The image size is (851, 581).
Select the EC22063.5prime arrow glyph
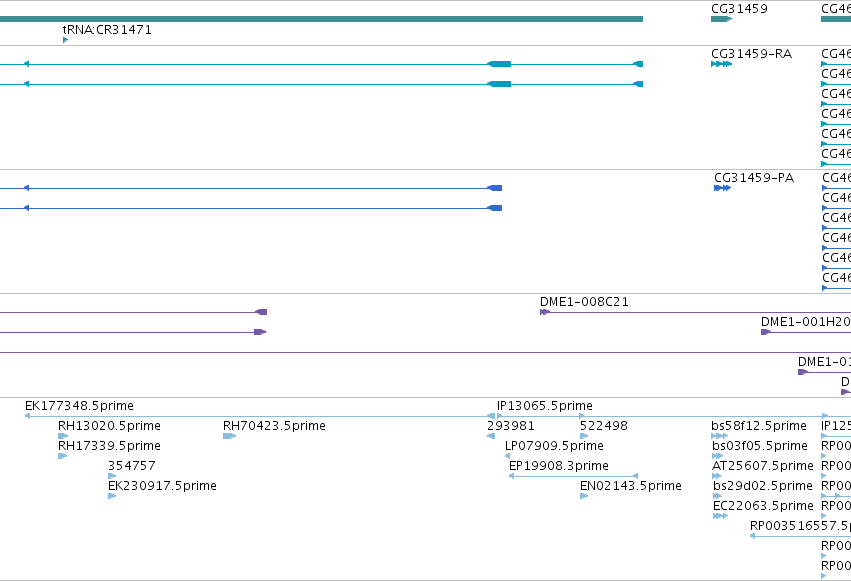pos(720,516)
